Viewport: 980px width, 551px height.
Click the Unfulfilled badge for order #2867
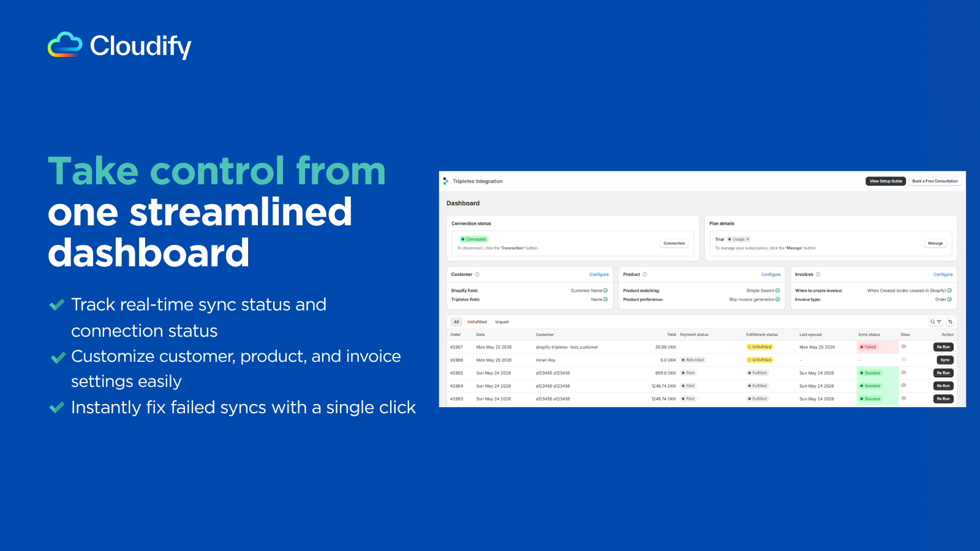(x=759, y=347)
